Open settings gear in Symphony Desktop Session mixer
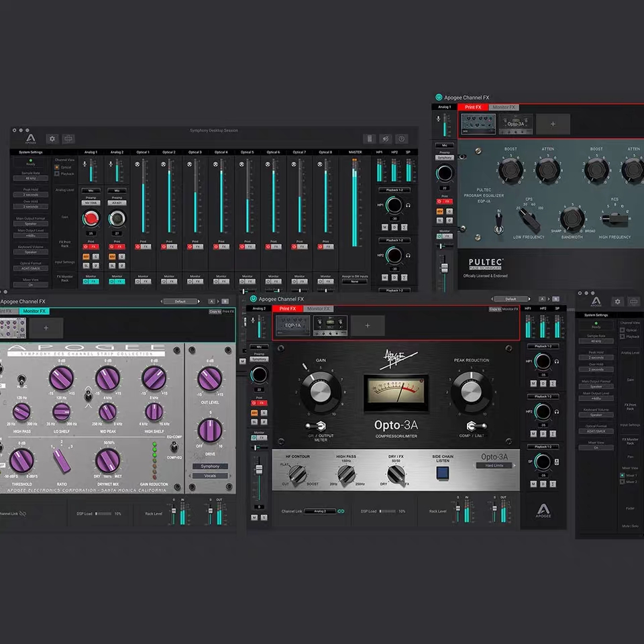 [52, 139]
